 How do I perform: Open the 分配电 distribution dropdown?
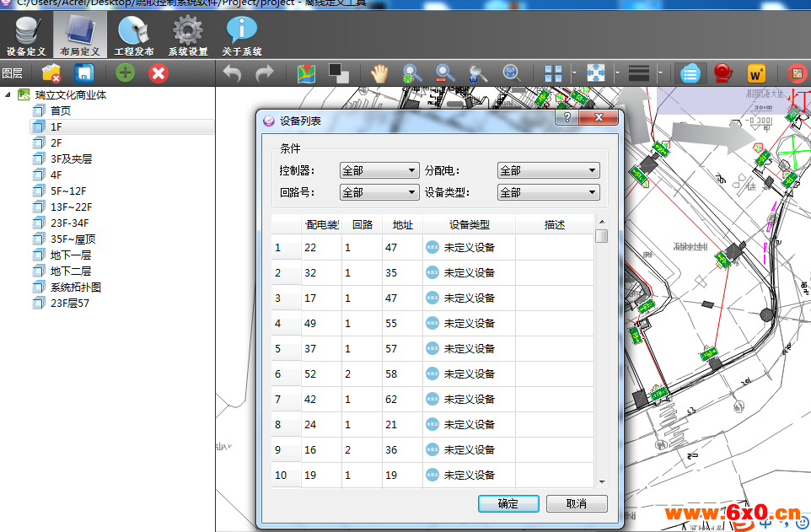(x=548, y=170)
